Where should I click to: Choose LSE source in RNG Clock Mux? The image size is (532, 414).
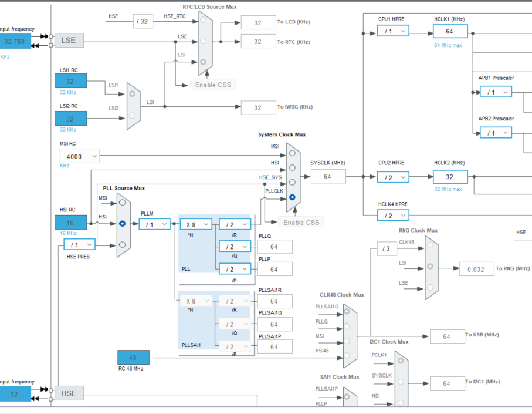click(x=430, y=287)
